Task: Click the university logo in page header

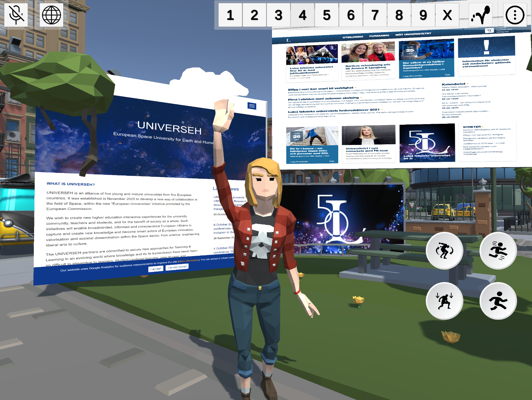Action: (x=289, y=40)
